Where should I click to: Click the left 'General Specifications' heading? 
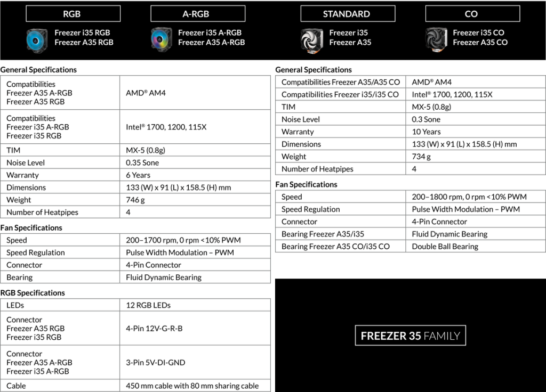pyautogui.click(x=38, y=70)
